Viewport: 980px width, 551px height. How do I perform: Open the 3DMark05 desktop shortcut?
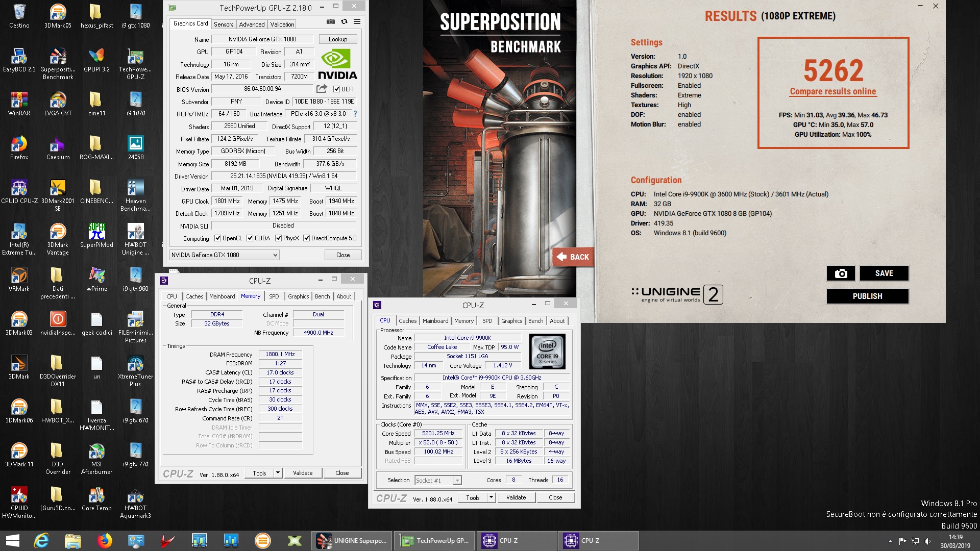[58, 16]
